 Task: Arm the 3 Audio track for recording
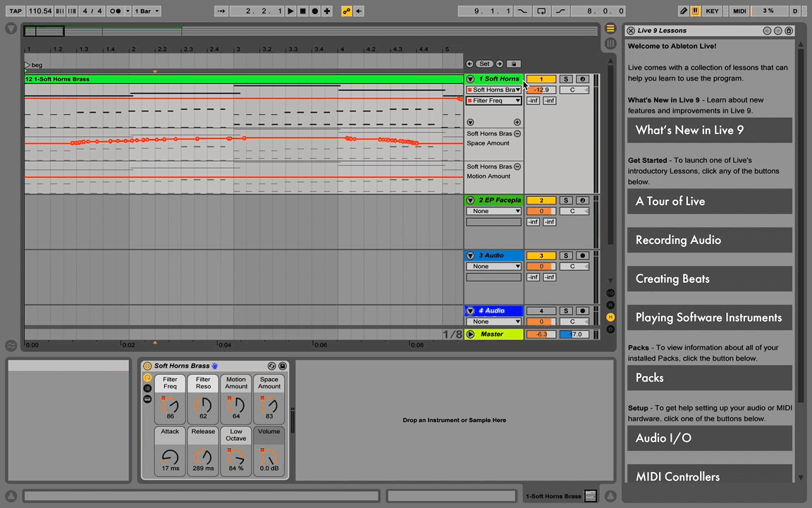click(583, 255)
